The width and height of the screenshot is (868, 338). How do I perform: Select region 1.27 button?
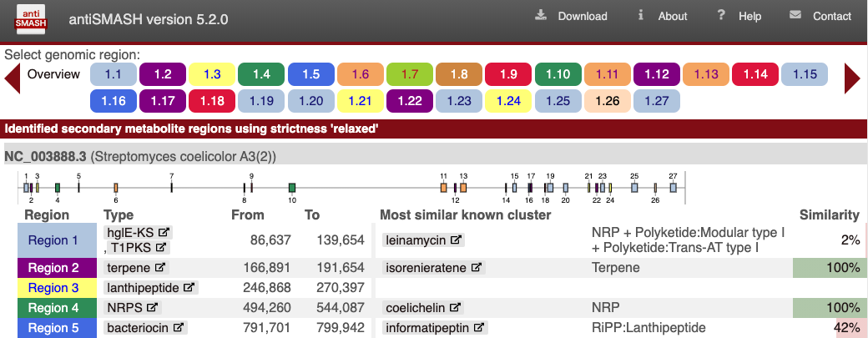[657, 101]
